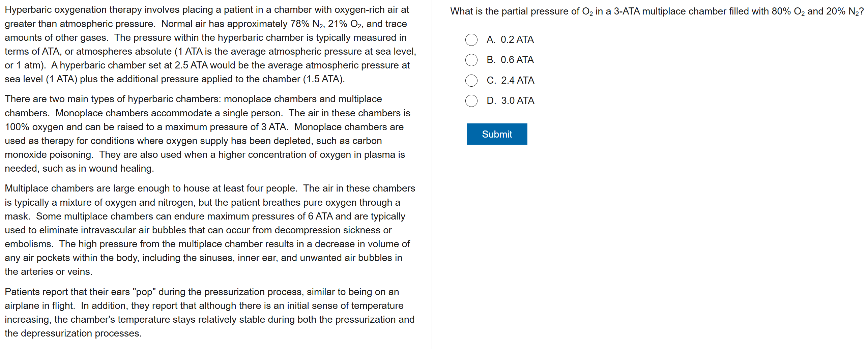
Task: Mark the radio circle for option C
Action: [471, 81]
